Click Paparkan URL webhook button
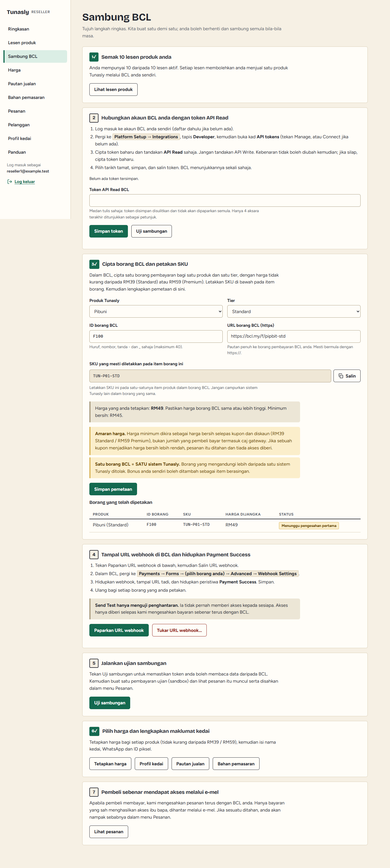Screen dimensions: 390x868 coord(119,630)
